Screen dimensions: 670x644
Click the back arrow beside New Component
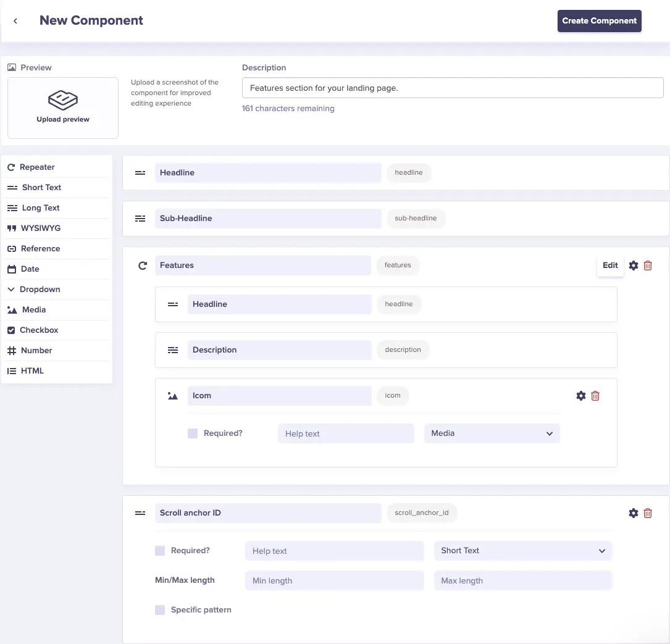(15, 21)
